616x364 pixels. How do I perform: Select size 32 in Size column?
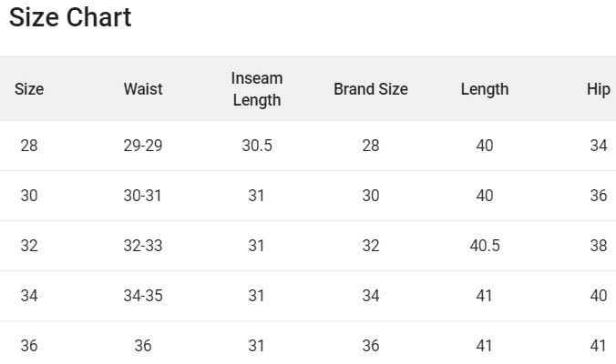pos(29,246)
